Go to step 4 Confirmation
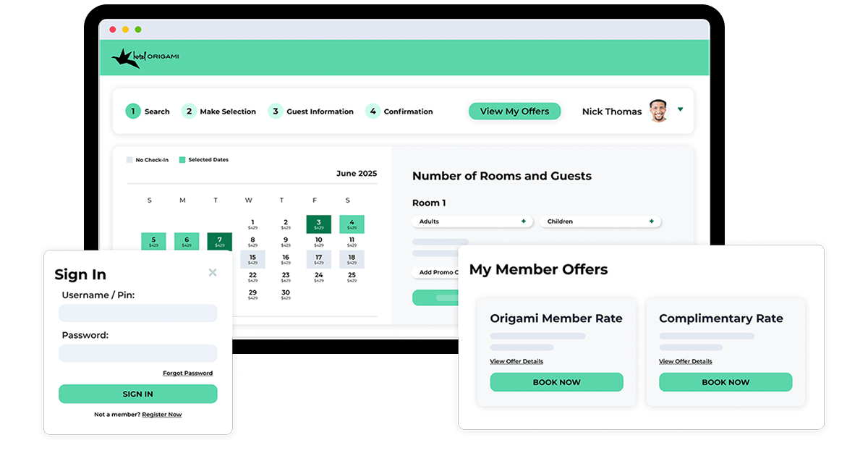 pos(399,111)
